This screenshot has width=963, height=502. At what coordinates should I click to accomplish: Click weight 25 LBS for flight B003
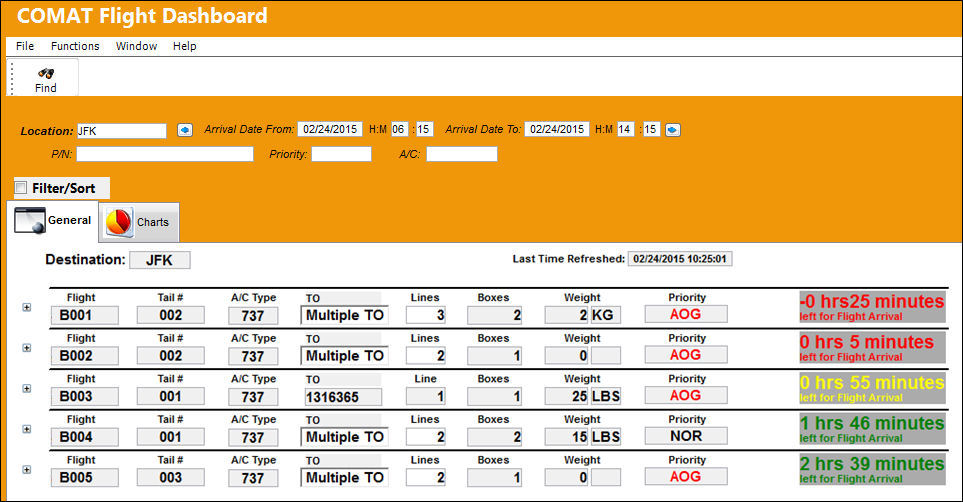point(582,396)
